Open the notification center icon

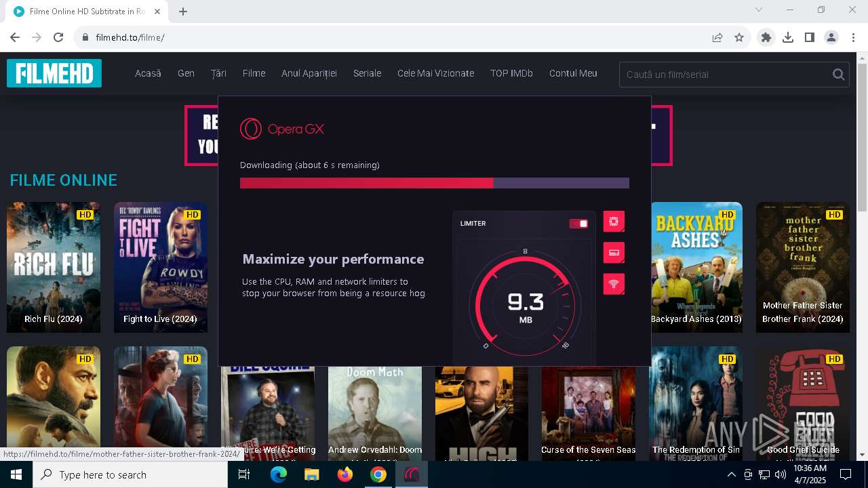pos(846,474)
